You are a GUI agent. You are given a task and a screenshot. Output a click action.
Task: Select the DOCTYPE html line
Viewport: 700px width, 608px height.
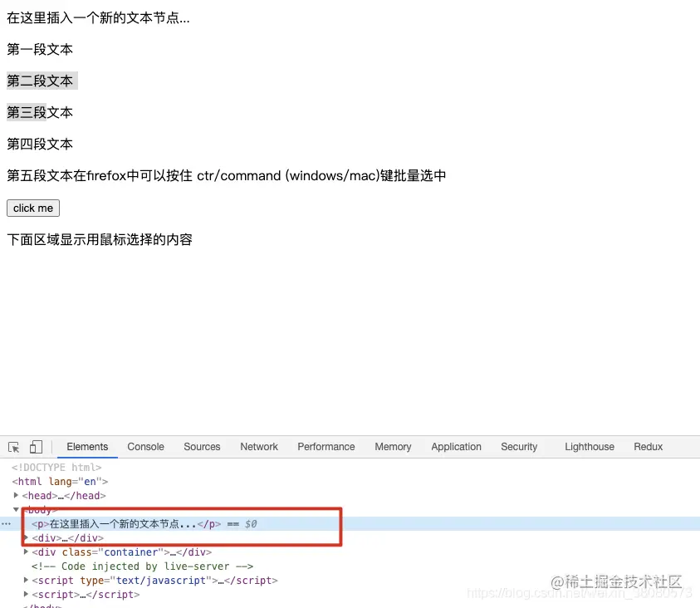pyautogui.click(x=56, y=468)
